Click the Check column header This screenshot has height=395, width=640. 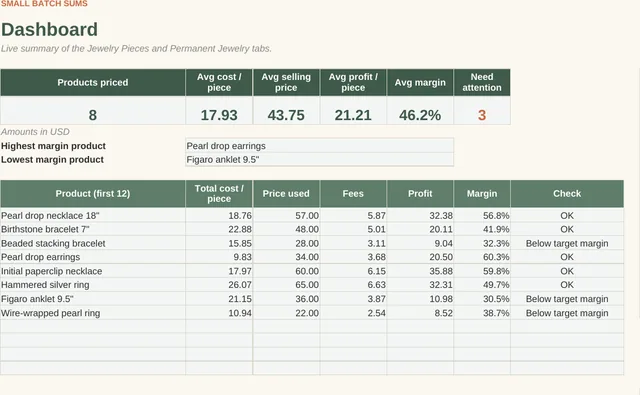click(x=567, y=193)
